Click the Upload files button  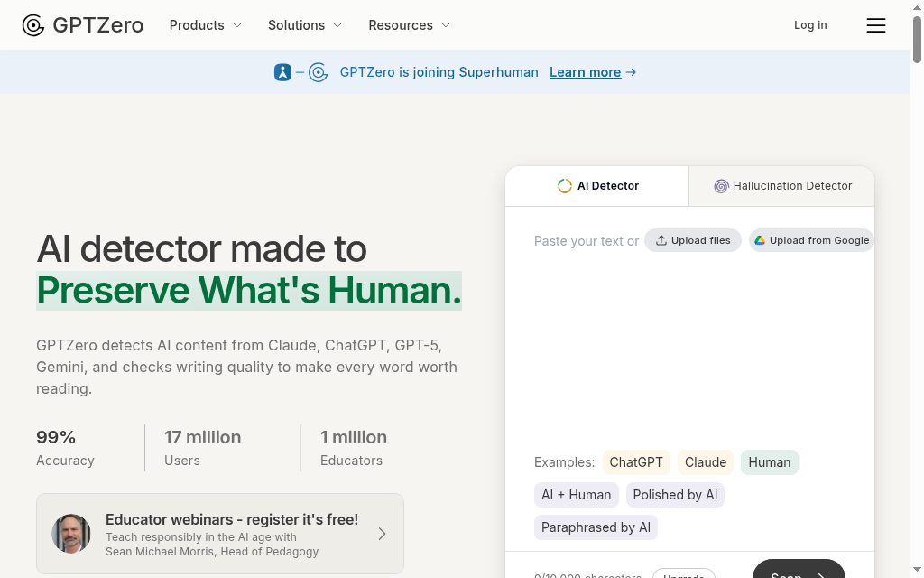[693, 240]
